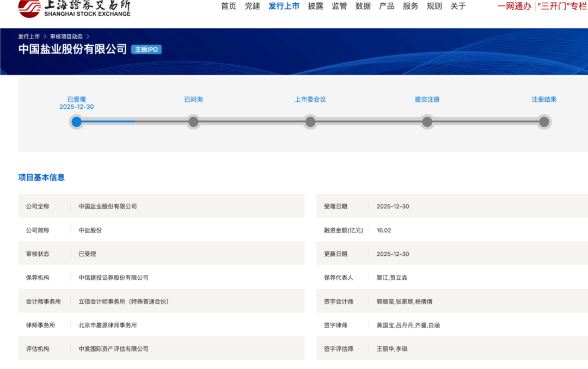This screenshot has width=588, height=369.
Task: Click the 保荐机构 field label
Action: (x=38, y=278)
